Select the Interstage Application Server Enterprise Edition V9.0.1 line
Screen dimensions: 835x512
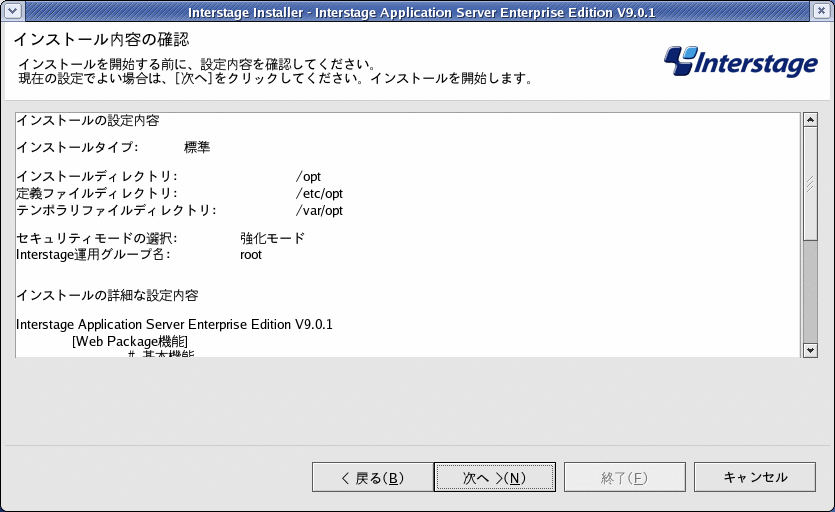pos(174,324)
